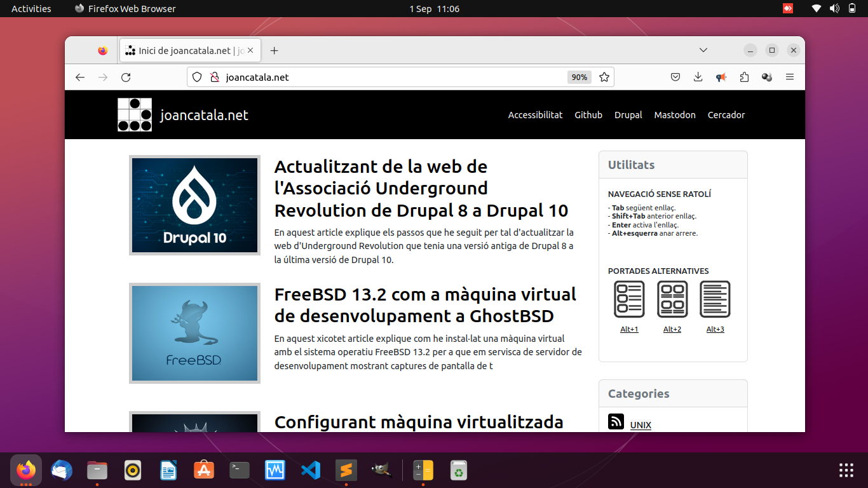
Task: Open the FreeBSD 13.2 article title
Action: click(x=425, y=305)
